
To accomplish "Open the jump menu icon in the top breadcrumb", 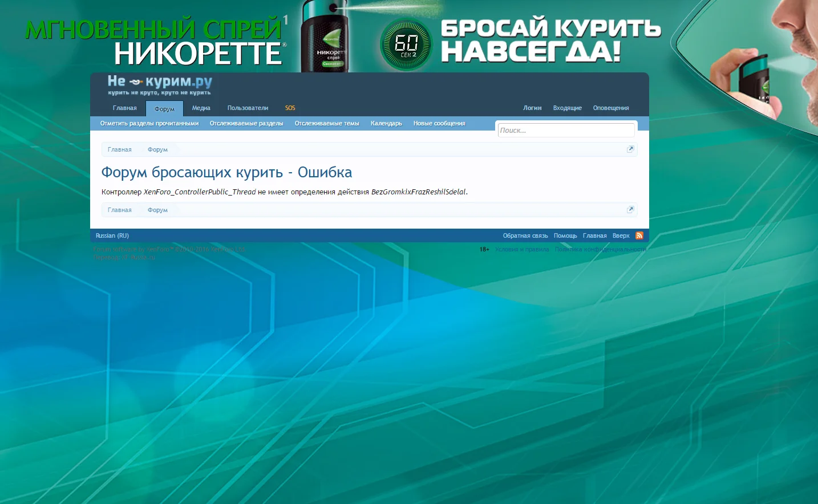I will click(x=630, y=149).
